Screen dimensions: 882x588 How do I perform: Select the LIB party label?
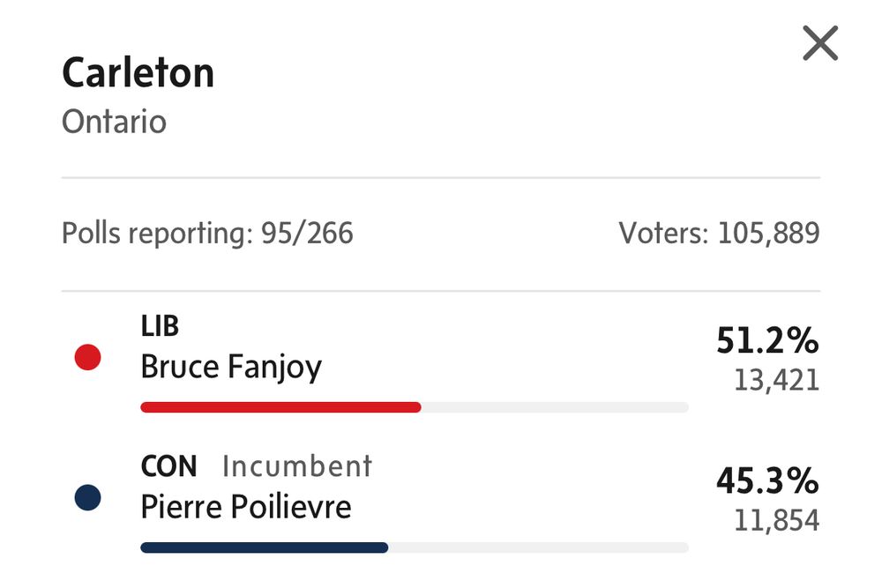159,324
